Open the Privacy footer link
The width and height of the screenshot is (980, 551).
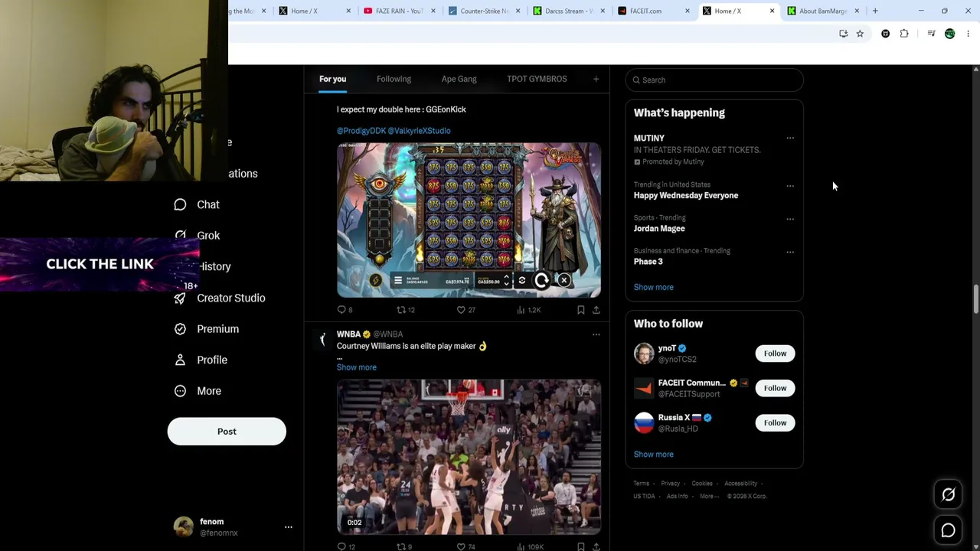point(670,484)
